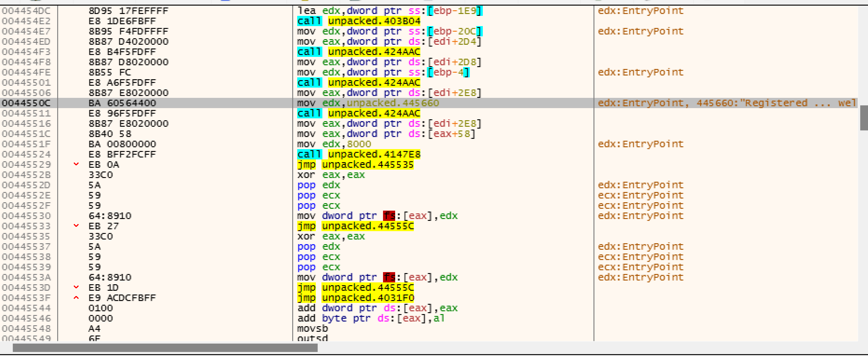Image resolution: width=868 pixels, height=356 pixels.
Task: Click address 00445548
Action: (x=26, y=329)
